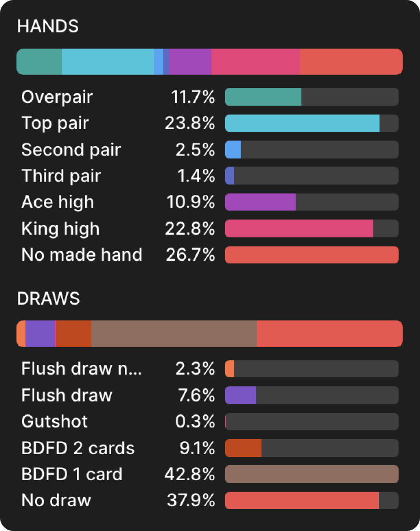Viewport: 420px width, 531px height.
Task: Click the Ace high purple progress bar
Action: click(x=260, y=202)
